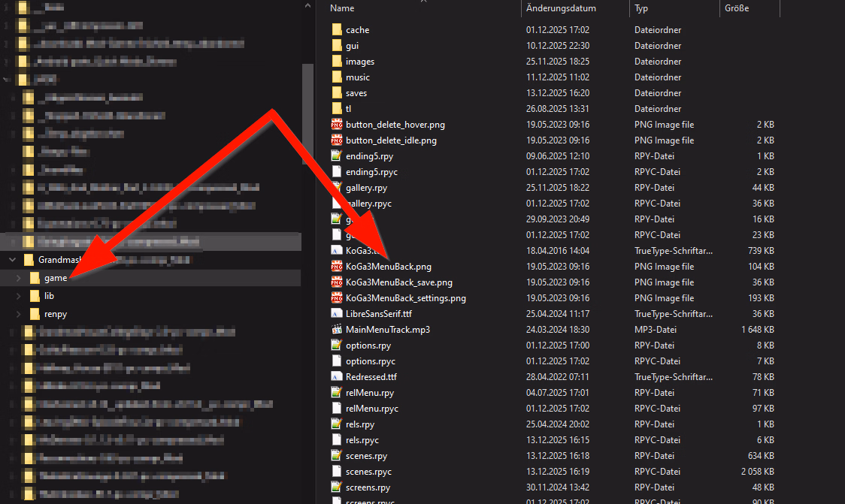
Task: Click PNG icon of KoGa3MenuBack_save.png
Action: [337, 282]
